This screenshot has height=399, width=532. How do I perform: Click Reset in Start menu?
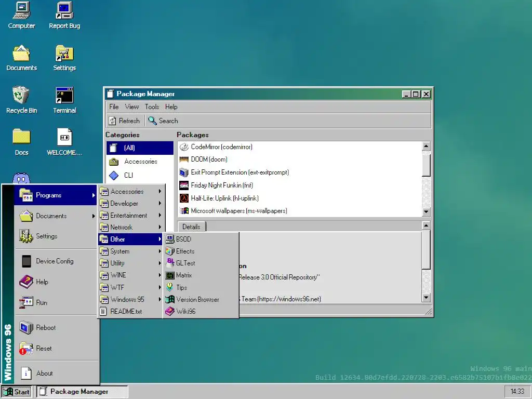pos(56,349)
